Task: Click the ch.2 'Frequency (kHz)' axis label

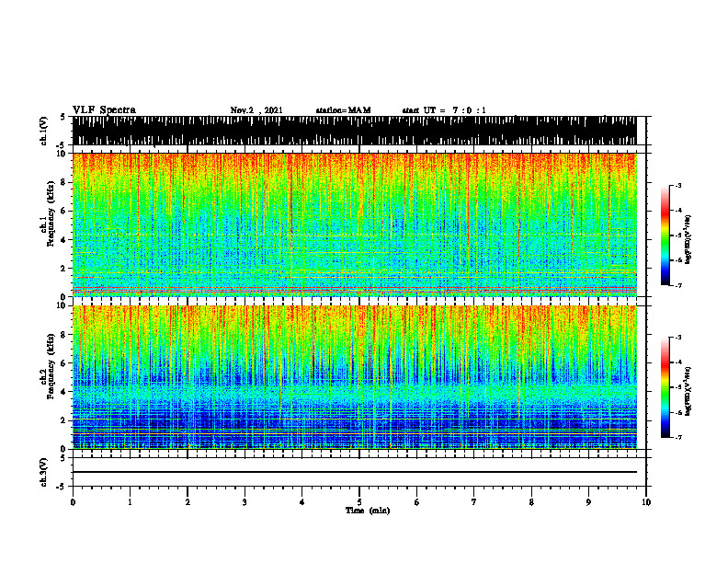Action: 51,366
